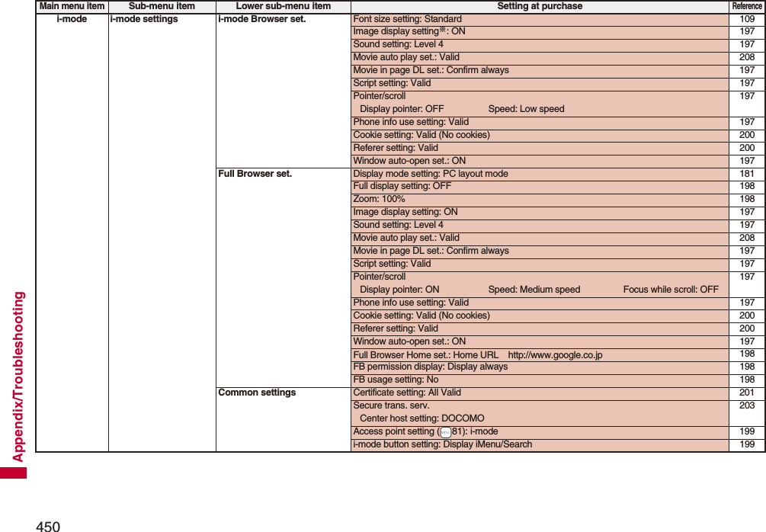
Task: Open reference 109 for Font size setting
Action: click(x=747, y=19)
